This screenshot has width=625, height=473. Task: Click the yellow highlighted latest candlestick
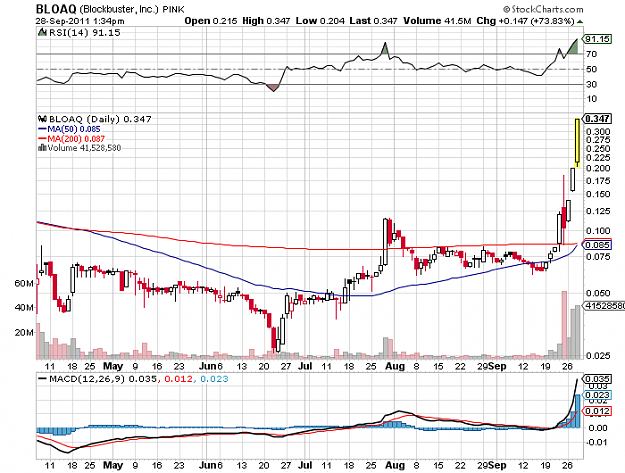click(577, 143)
